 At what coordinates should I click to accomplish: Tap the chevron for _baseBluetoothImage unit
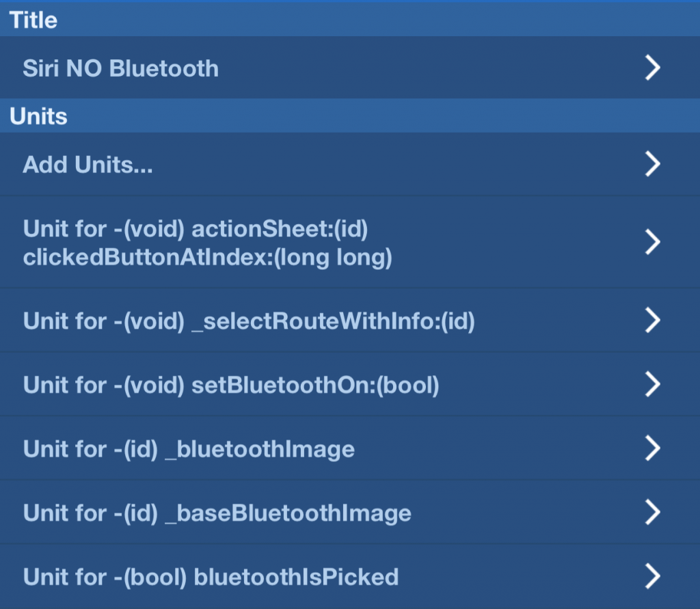pos(652,512)
